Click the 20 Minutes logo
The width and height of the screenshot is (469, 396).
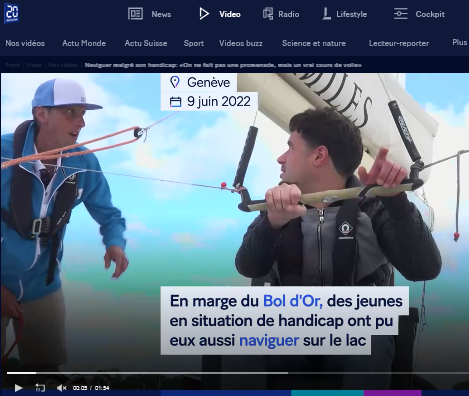(11, 14)
